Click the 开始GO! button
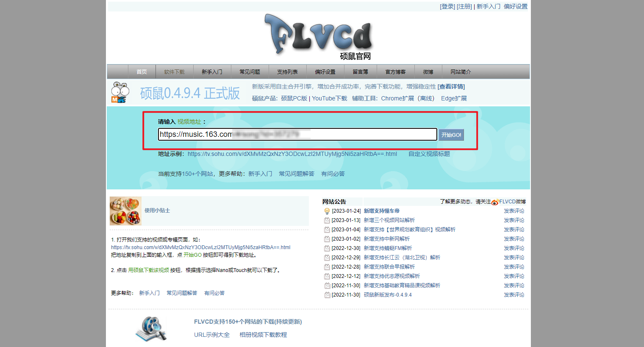This screenshot has height=347, width=644. pyautogui.click(x=451, y=135)
